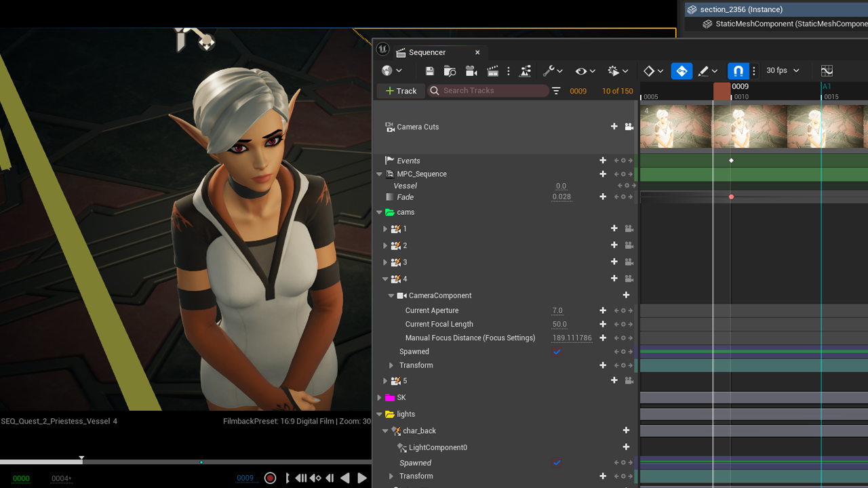
Task: Select the Sequencer tab
Action: point(427,52)
